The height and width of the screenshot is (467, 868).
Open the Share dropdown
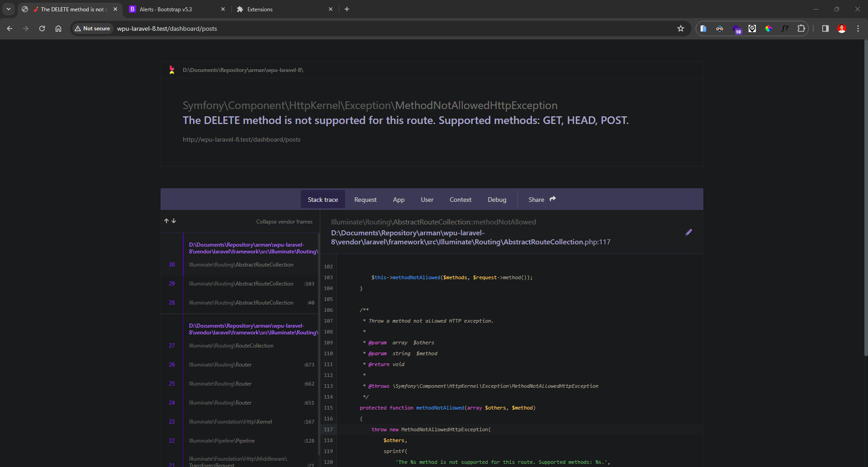(x=541, y=200)
